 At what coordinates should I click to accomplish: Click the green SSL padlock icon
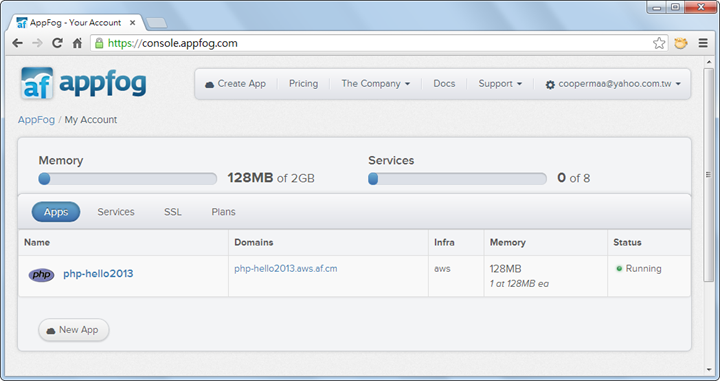coord(99,43)
